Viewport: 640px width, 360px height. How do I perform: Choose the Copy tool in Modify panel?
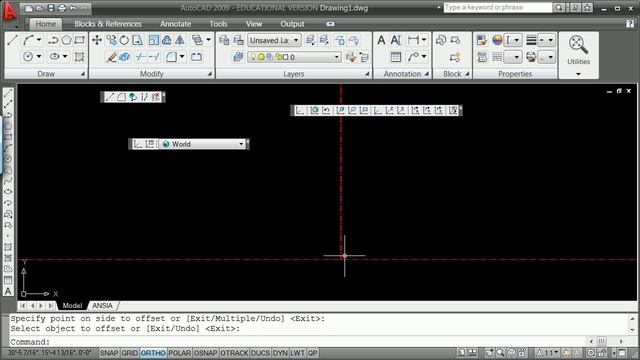click(x=111, y=40)
